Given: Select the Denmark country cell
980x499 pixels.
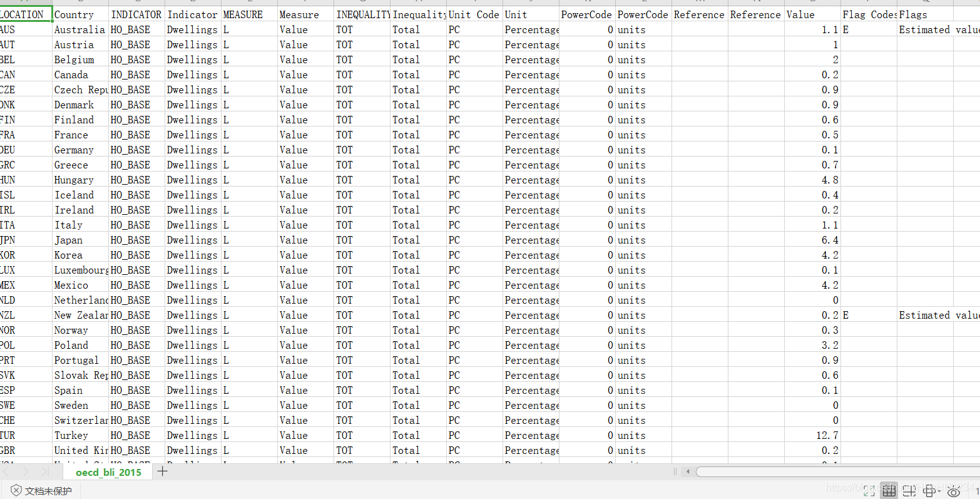Looking at the screenshot, I should pos(80,105).
